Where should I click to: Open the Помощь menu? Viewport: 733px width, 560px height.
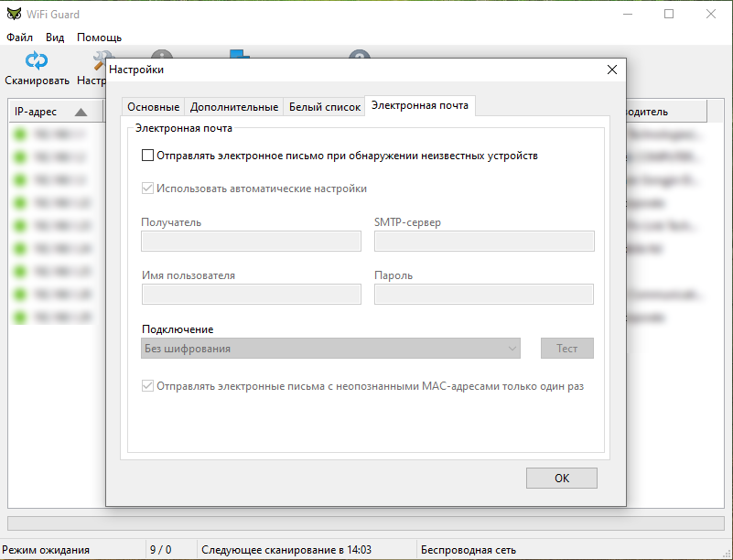point(99,38)
